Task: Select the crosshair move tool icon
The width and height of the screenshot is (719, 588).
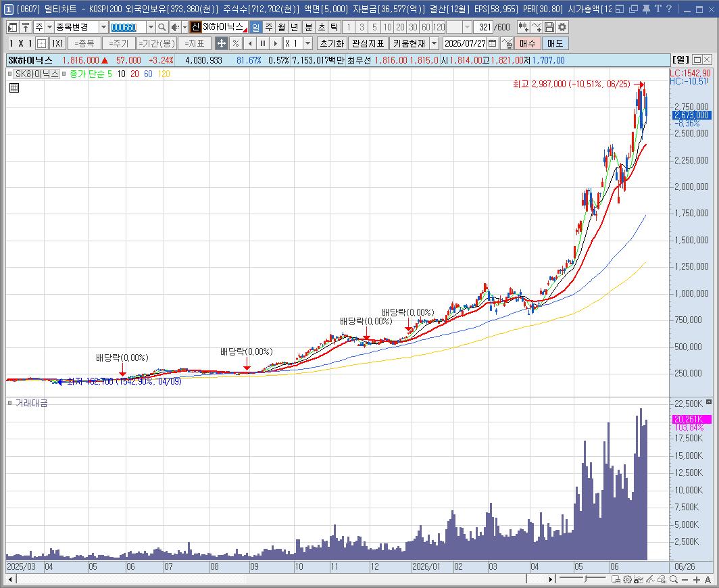Action: coord(222,43)
